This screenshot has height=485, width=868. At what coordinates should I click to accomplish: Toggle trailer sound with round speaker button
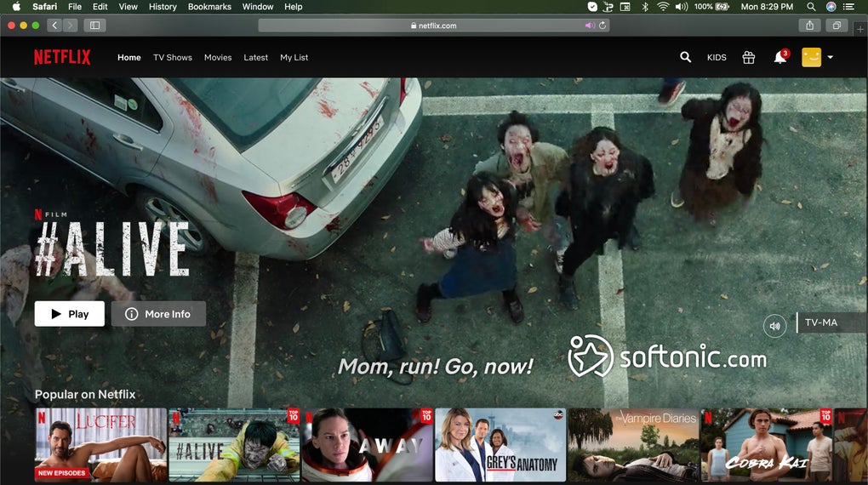point(774,326)
